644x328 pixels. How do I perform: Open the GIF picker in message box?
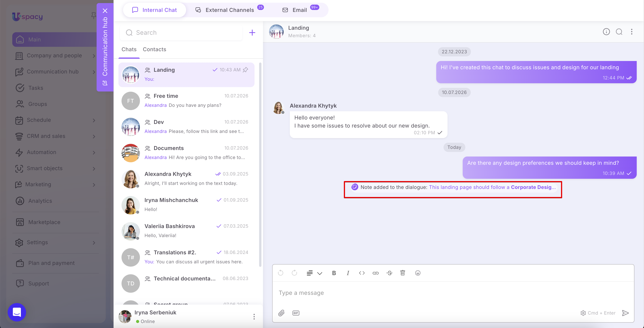point(296,313)
